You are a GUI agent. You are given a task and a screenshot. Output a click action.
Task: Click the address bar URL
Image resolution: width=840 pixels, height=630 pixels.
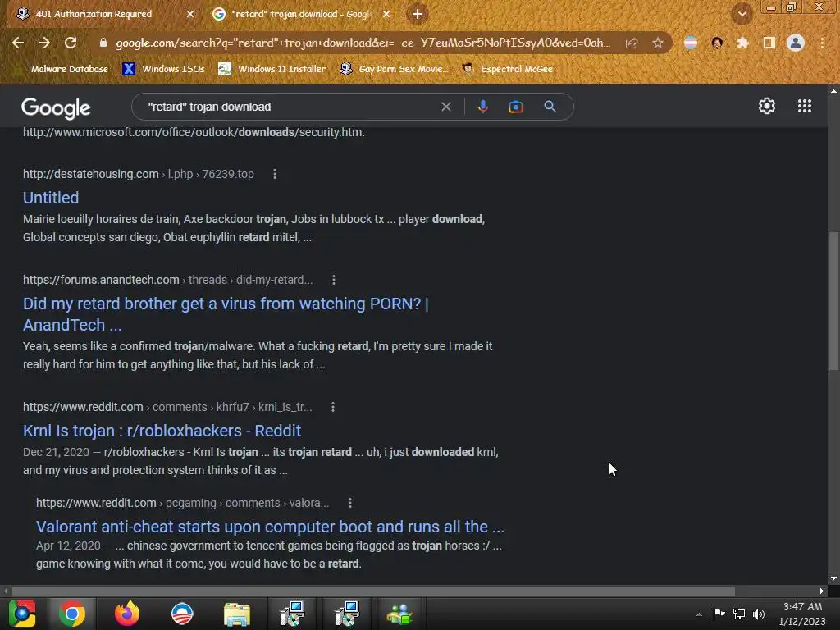coord(363,43)
